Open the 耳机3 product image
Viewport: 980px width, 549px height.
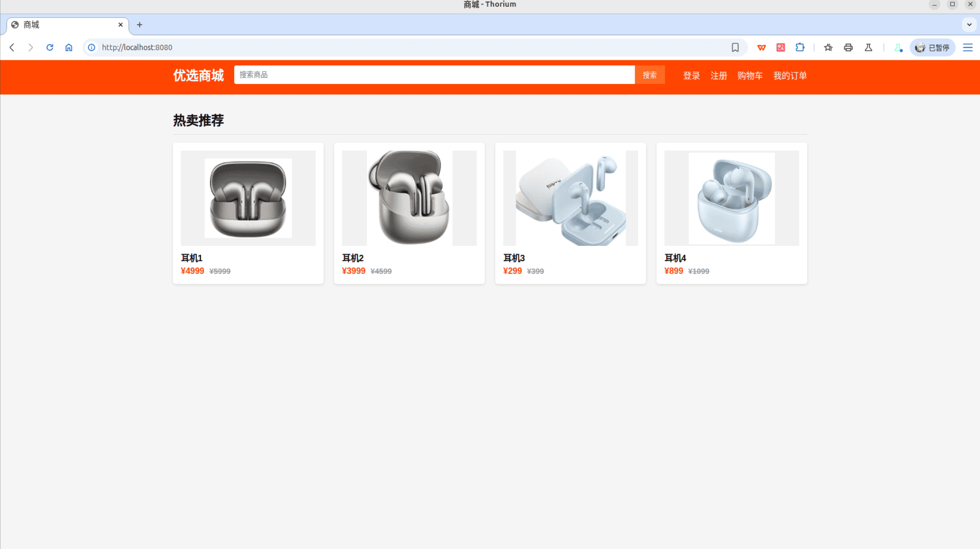570,198
